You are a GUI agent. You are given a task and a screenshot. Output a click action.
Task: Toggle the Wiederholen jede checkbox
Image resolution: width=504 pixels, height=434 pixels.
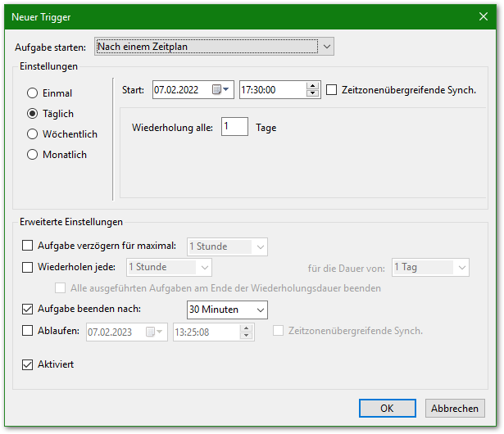click(28, 267)
